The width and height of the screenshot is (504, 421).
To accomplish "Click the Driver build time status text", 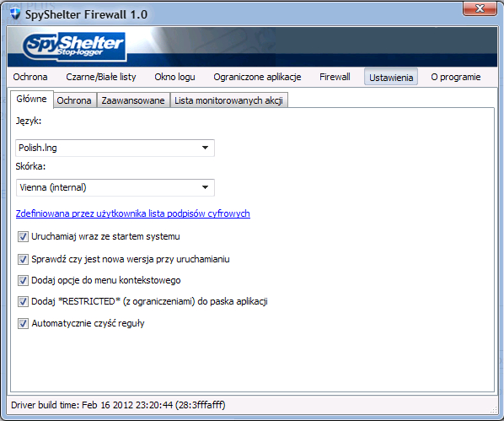I will [x=118, y=405].
